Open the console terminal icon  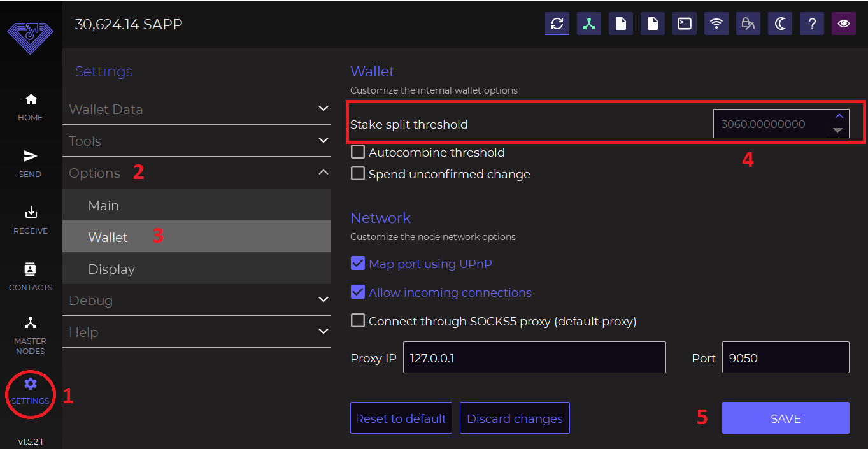[685, 24]
